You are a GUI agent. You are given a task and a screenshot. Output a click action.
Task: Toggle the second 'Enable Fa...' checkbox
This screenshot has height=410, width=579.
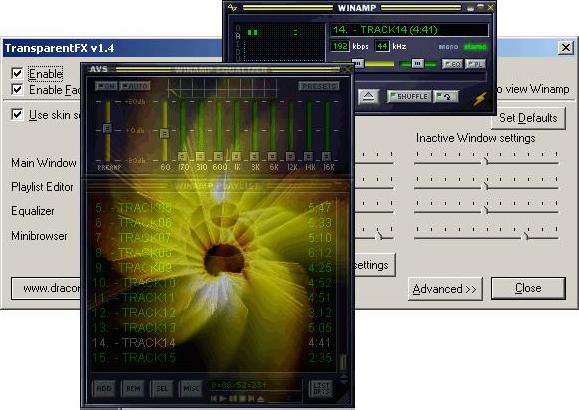pos(17,89)
